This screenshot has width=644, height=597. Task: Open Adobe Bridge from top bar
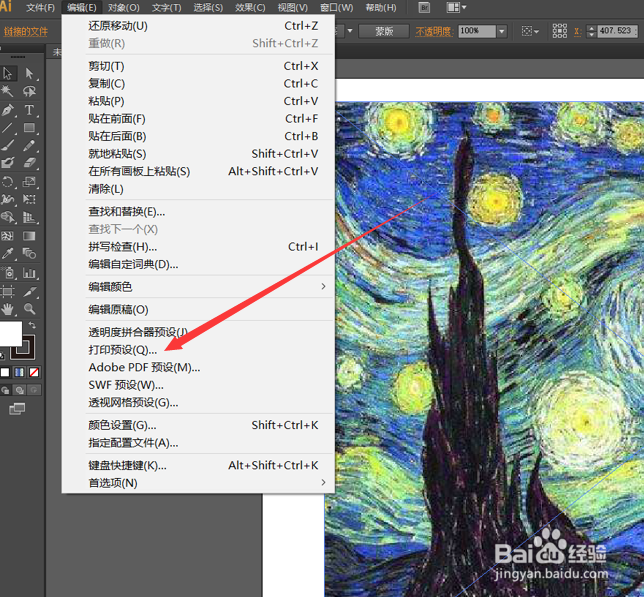(424, 7)
